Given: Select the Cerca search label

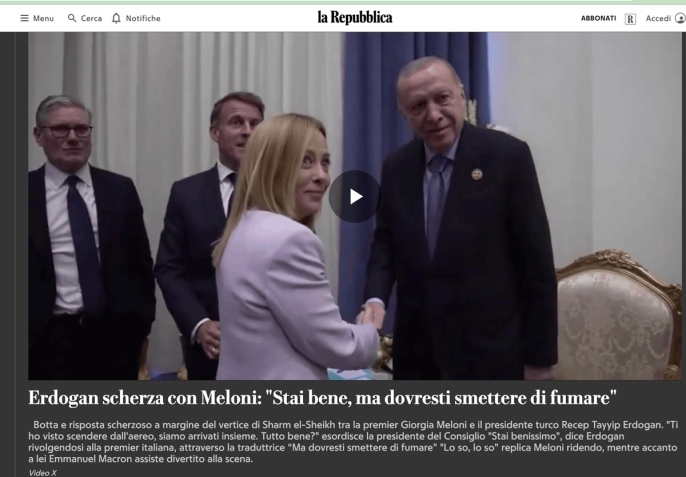Looking at the screenshot, I should pyautogui.click(x=92, y=18).
